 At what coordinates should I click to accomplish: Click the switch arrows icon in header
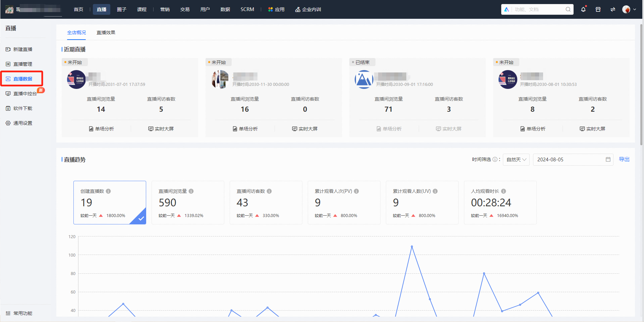tap(613, 9)
